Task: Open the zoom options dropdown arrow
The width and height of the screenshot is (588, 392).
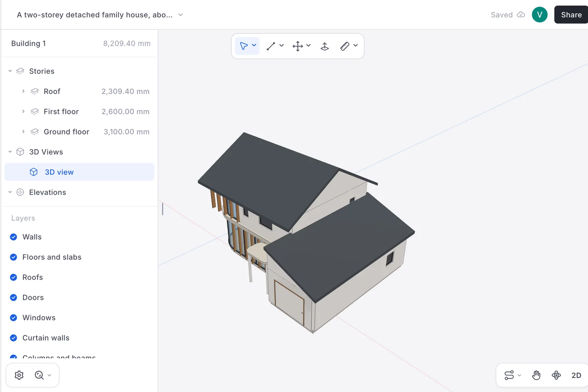Action: pos(49,375)
